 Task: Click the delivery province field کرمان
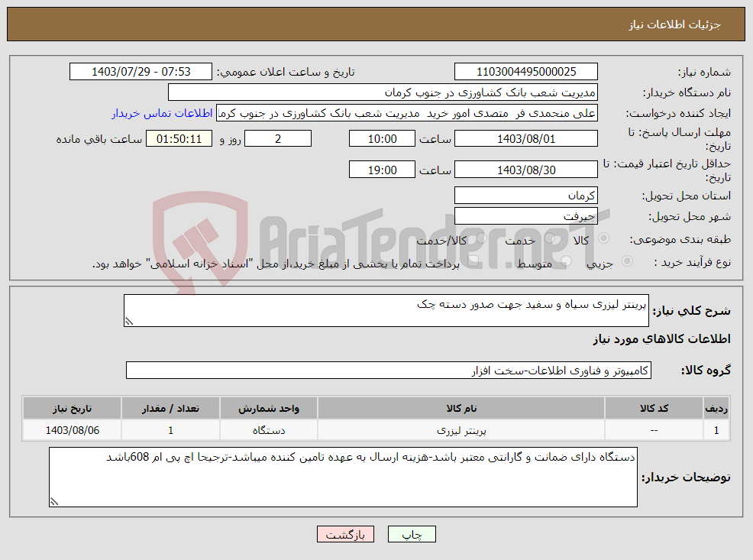pyautogui.click(x=526, y=196)
